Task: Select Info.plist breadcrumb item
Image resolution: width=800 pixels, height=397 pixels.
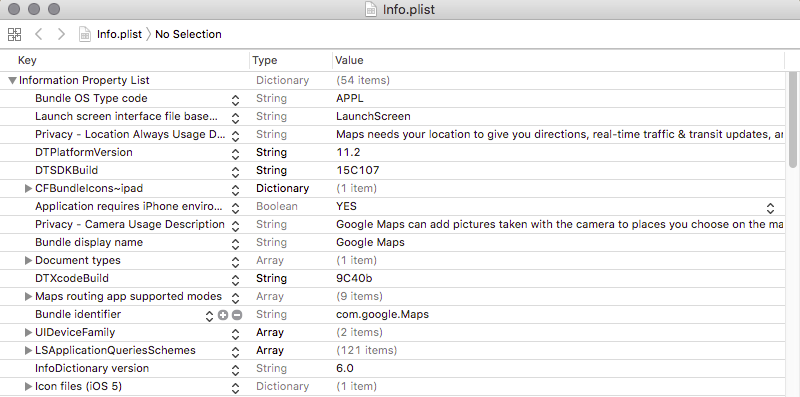Action: tap(119, 34)
